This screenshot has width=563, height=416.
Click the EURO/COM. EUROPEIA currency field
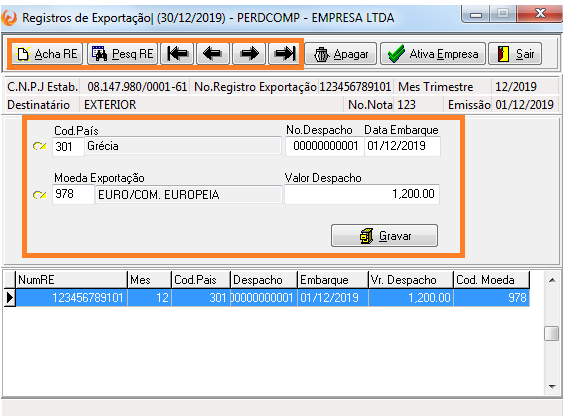tap(189, 195)
